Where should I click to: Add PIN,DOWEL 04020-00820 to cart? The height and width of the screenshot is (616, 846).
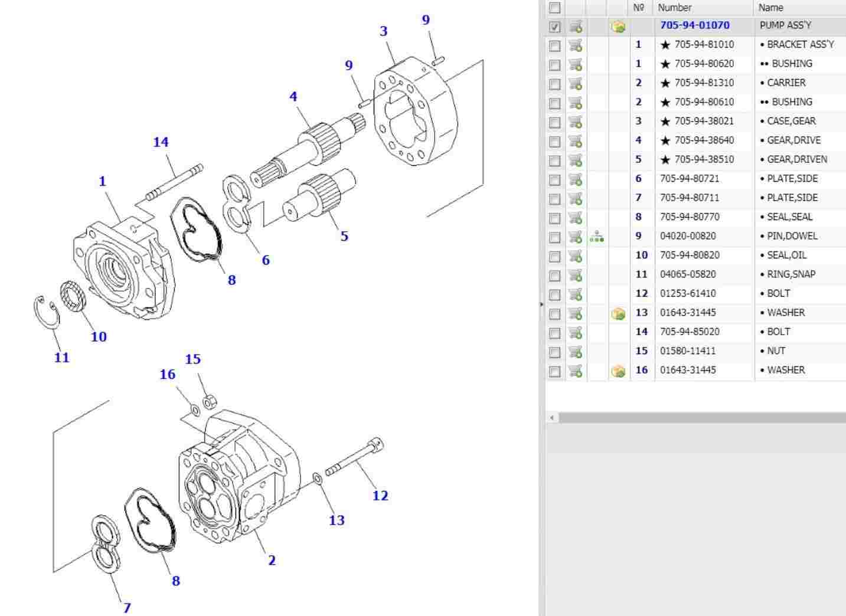click(x=576, y=237)
